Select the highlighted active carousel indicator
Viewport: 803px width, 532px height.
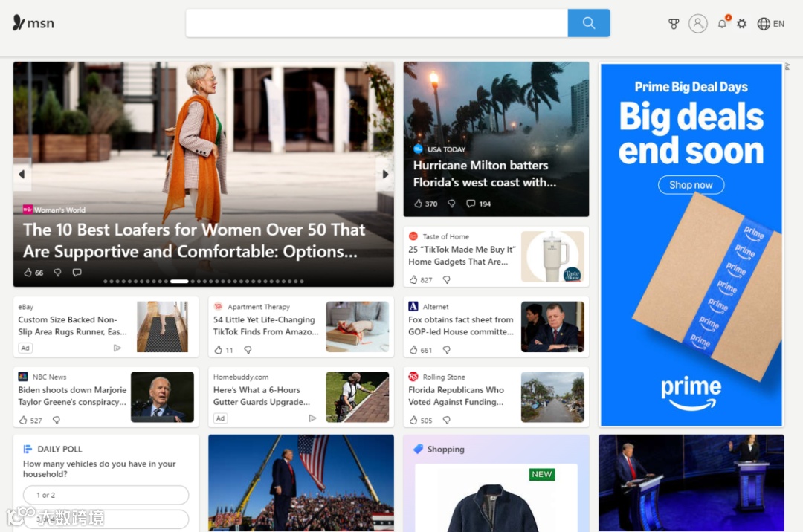point(179,282)
